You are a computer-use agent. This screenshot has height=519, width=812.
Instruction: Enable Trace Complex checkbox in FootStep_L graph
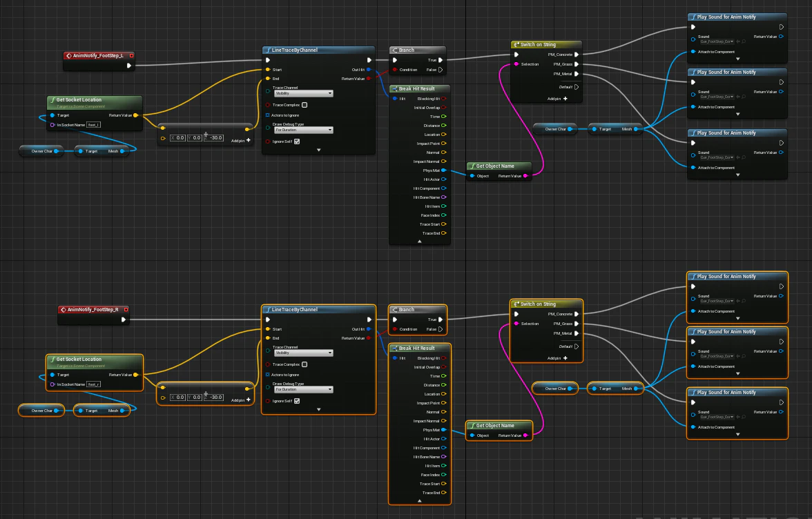click(x=304, y=104)
